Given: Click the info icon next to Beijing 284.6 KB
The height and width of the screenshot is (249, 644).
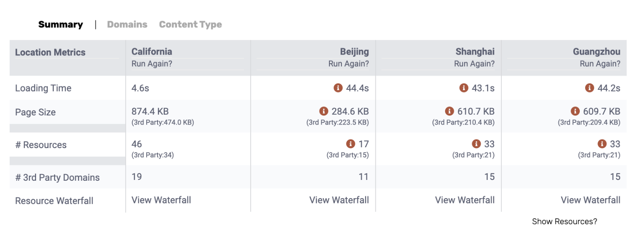Looking at the screenshot, I should pyautogui.click(x=324, y=111).
